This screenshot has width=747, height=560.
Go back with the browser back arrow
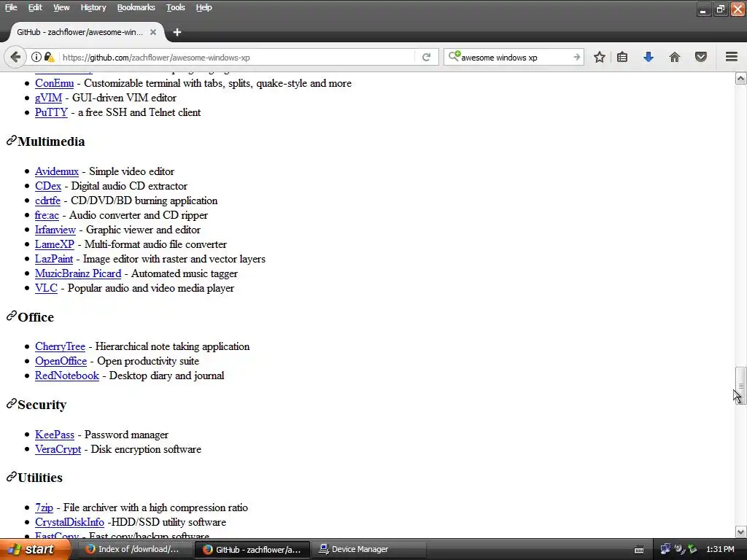point(15,57)
